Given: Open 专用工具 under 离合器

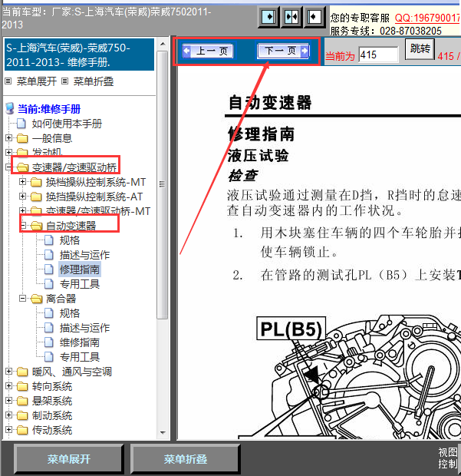Looking at the screenshot, I should pos(80,357).
